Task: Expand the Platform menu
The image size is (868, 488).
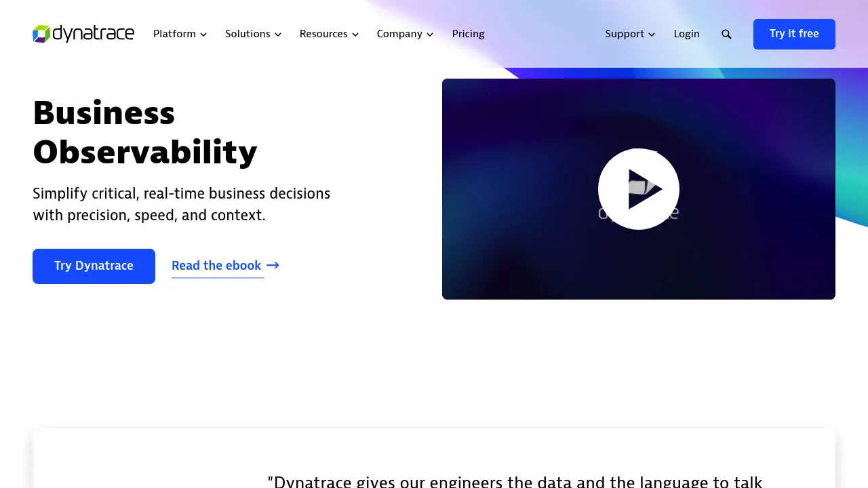Action: point(180,34)
